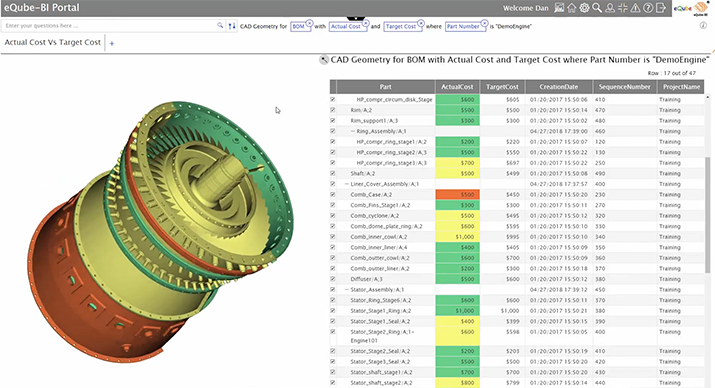715x388 pixels.
Task: Click the table's vertical scrollbar thumb
Action: [708, 215]
